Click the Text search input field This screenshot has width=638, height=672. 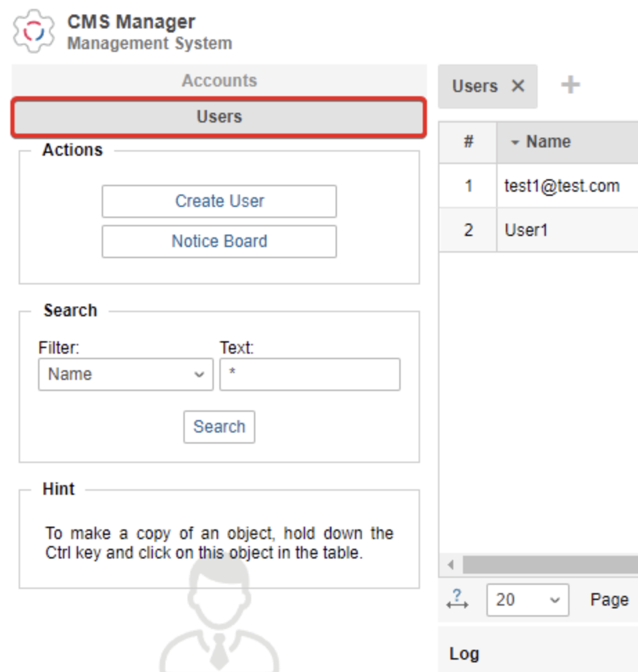[x=310, y=374]
